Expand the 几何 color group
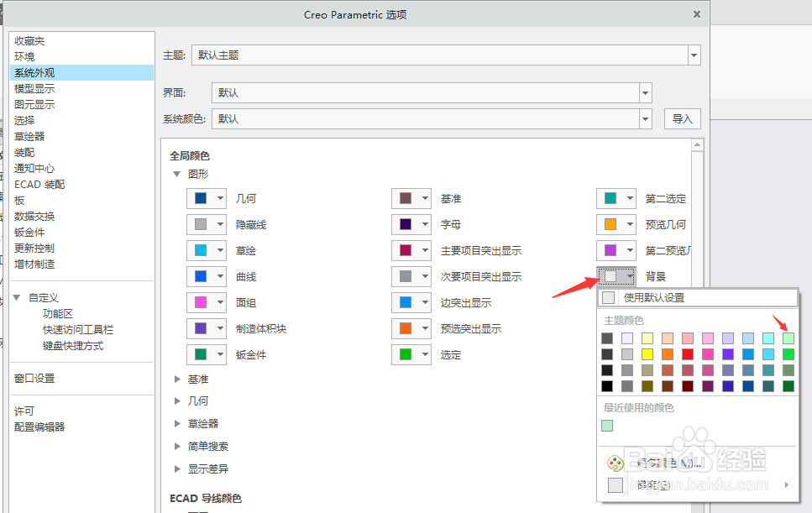Screen dimensions: 812x513 pyautogui.click(x=177, y=401)
